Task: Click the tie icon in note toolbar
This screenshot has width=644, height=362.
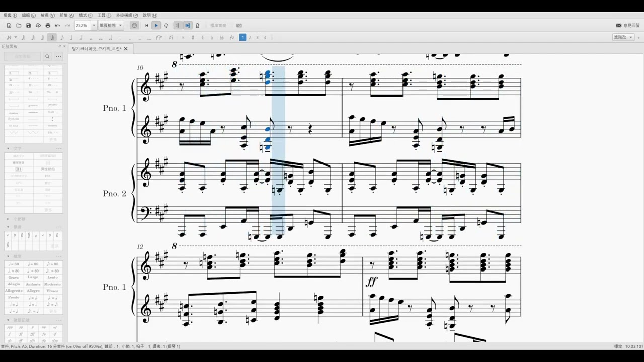Action: (x=158, y=37)
